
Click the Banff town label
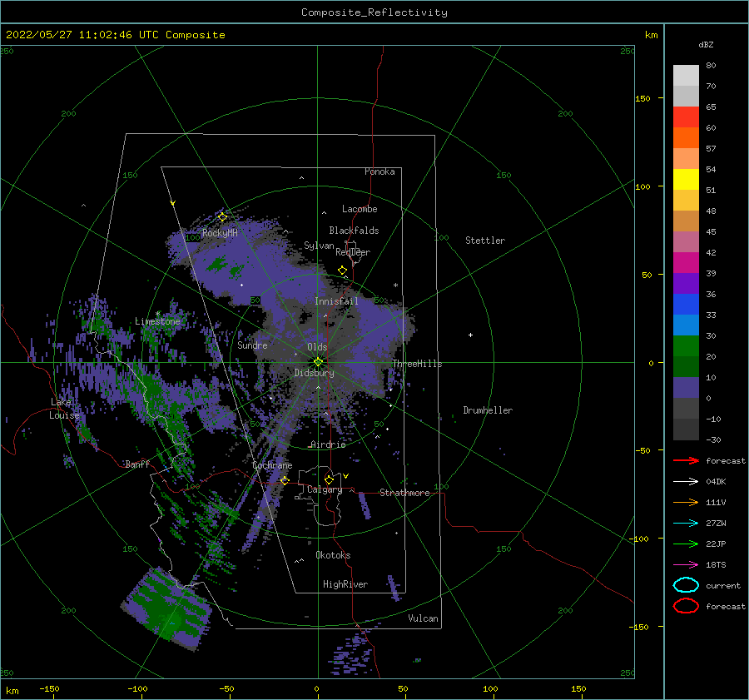[137, 464]
